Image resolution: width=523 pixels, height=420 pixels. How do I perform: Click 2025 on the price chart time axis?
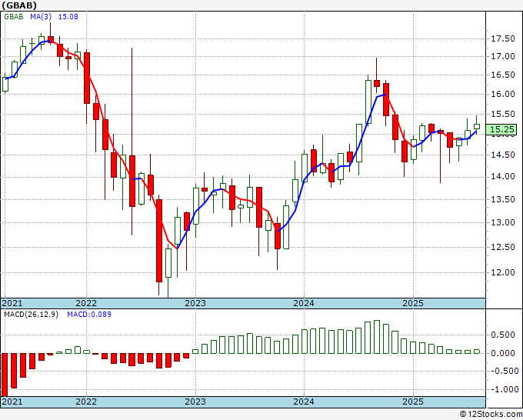pyautogui.click(x=413, y=303)
